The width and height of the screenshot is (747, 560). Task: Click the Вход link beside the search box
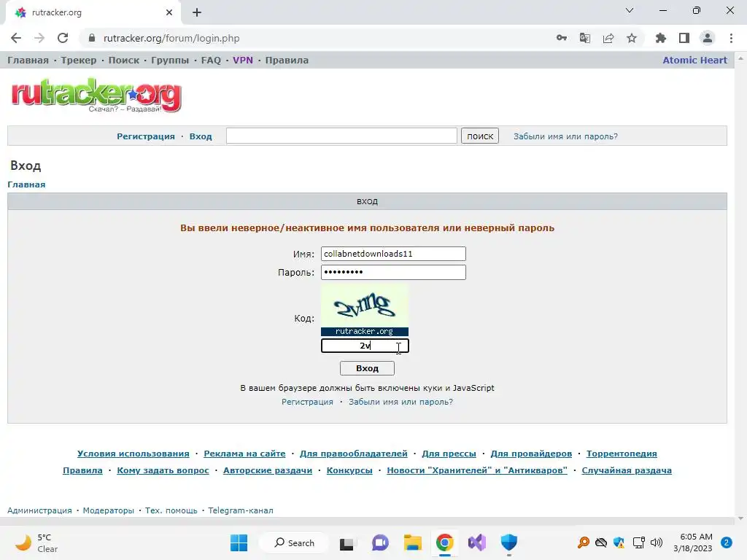tap(201, 136)
